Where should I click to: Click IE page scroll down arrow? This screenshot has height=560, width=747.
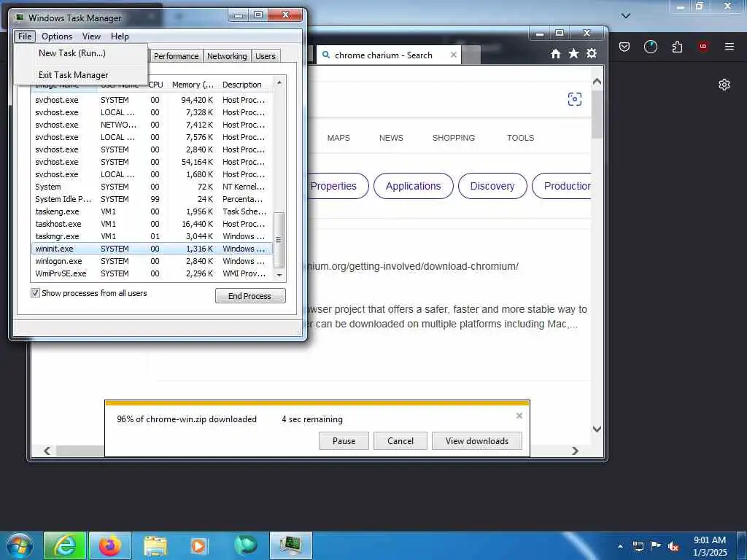tap(597, 429)
